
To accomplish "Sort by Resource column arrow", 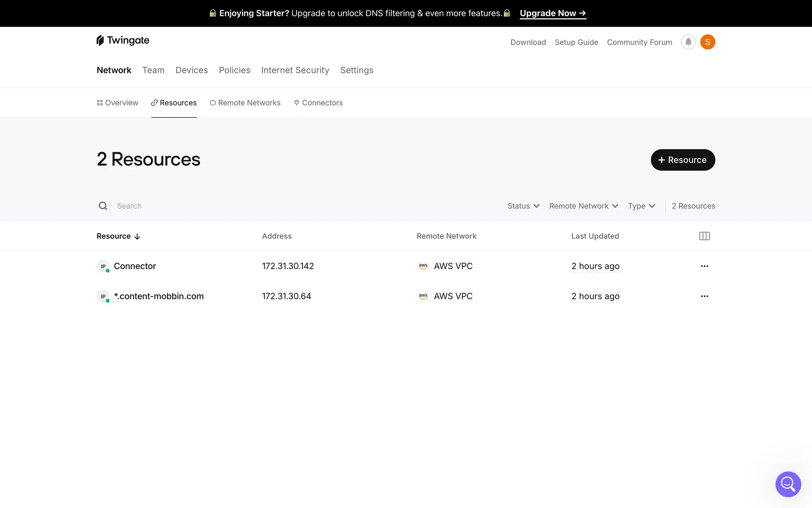I will tap(137, 237).
